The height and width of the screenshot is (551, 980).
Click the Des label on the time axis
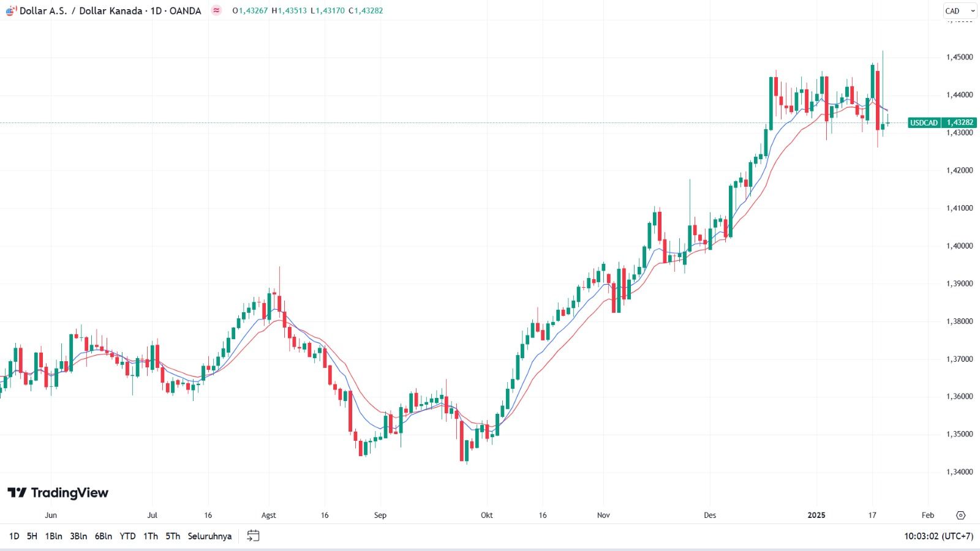(x=710, y=515)
